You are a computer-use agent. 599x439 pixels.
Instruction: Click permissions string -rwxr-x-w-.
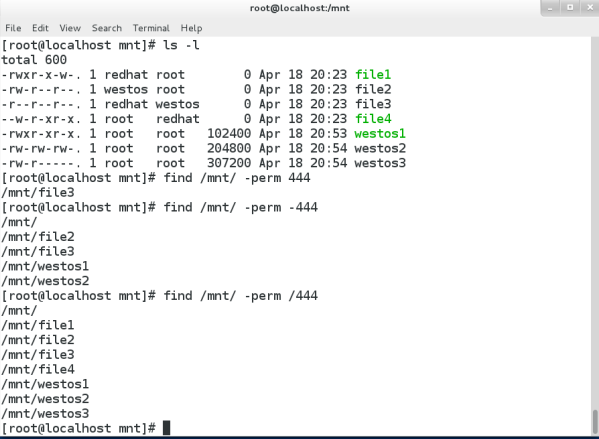coord(41,75)
